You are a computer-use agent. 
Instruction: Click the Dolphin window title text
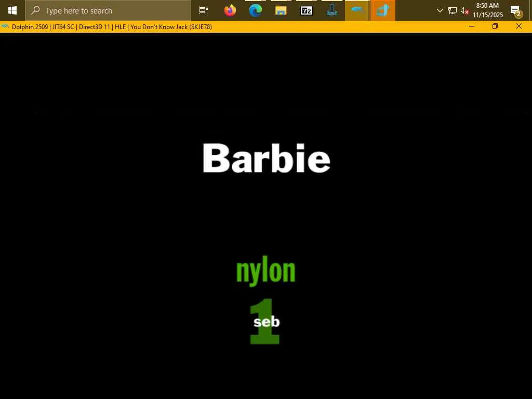coord(112,27)
